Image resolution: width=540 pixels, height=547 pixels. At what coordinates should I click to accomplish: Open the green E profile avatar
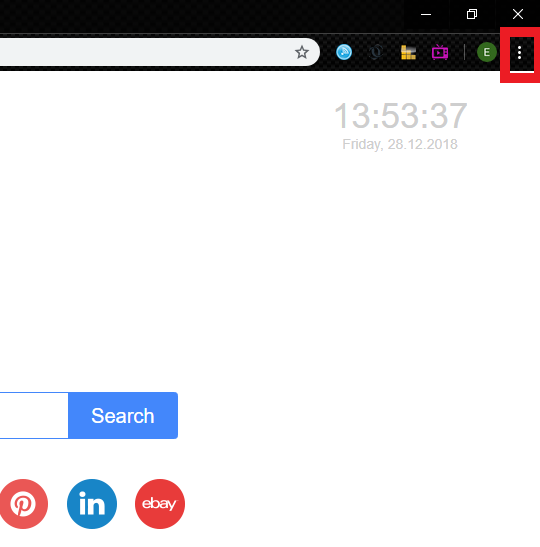click(487, 52)
